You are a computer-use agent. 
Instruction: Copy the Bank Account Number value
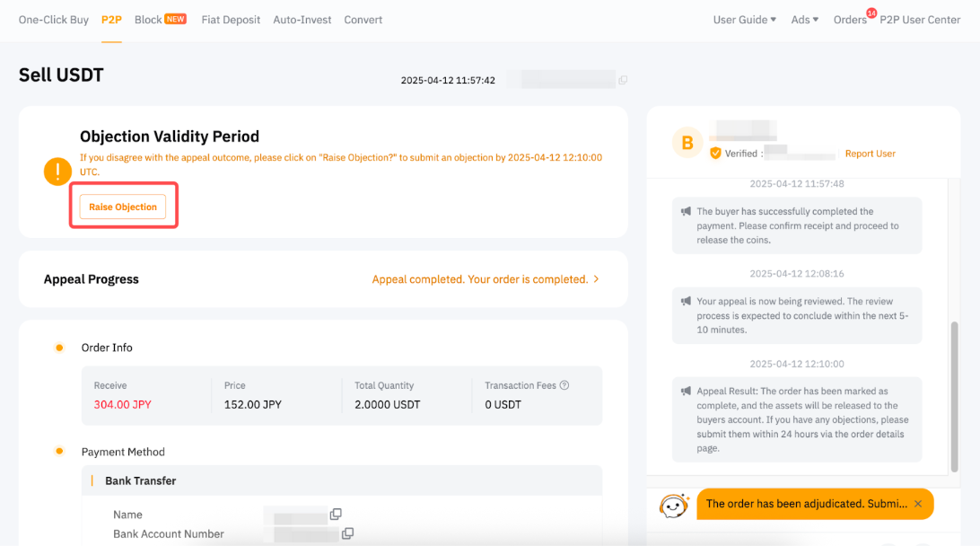coord(347,533)
